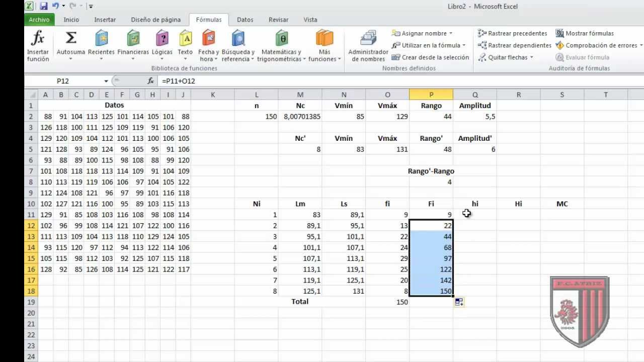Click the Ls cell showing 125,1
This screenshot has height=362, width=644.
(344, 280)
